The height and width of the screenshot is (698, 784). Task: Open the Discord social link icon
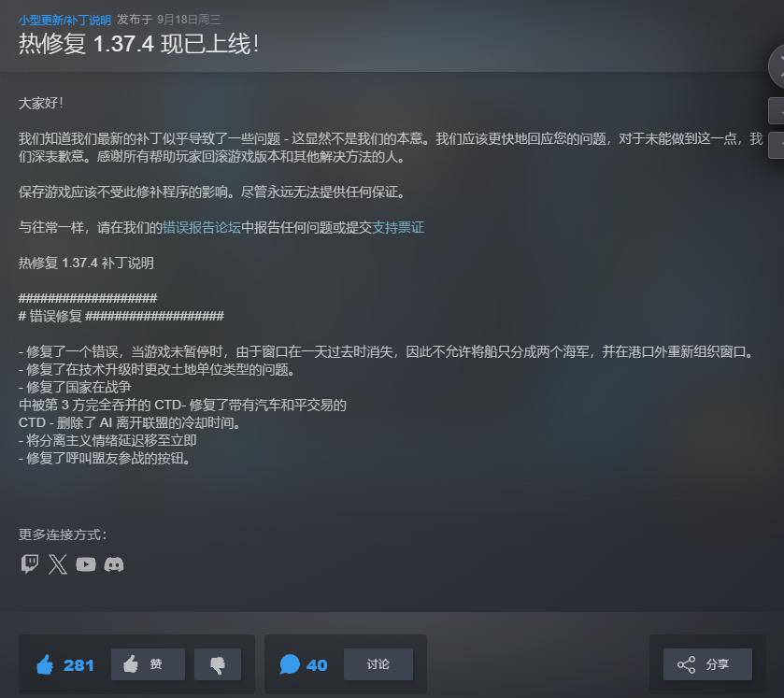click(113, 564)
